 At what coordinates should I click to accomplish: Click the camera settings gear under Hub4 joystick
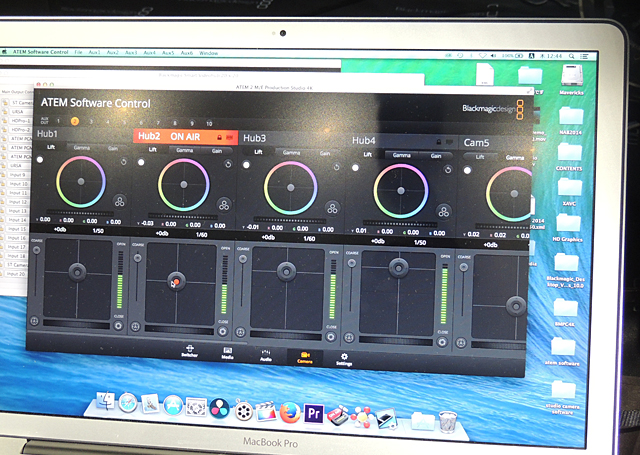pos(442,342)
